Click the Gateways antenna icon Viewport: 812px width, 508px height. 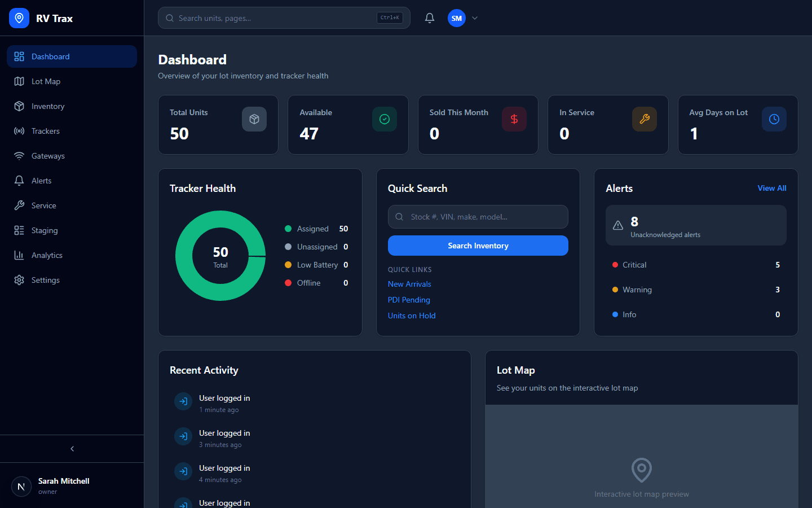(19, 156)
